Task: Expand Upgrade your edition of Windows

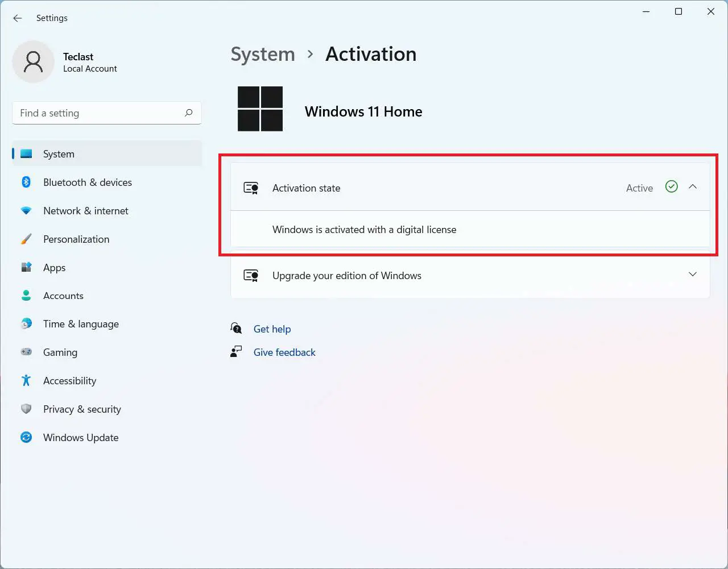Action: point(693,275)
